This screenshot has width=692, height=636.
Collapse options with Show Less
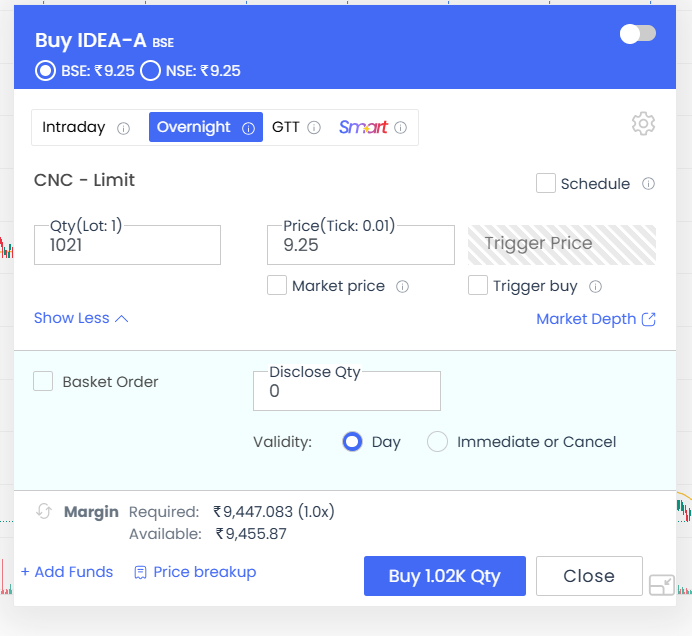pos(81,318)
